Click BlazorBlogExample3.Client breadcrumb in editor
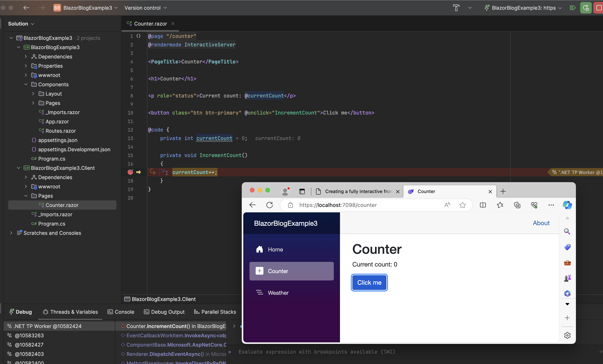 [x=160, y=299]
